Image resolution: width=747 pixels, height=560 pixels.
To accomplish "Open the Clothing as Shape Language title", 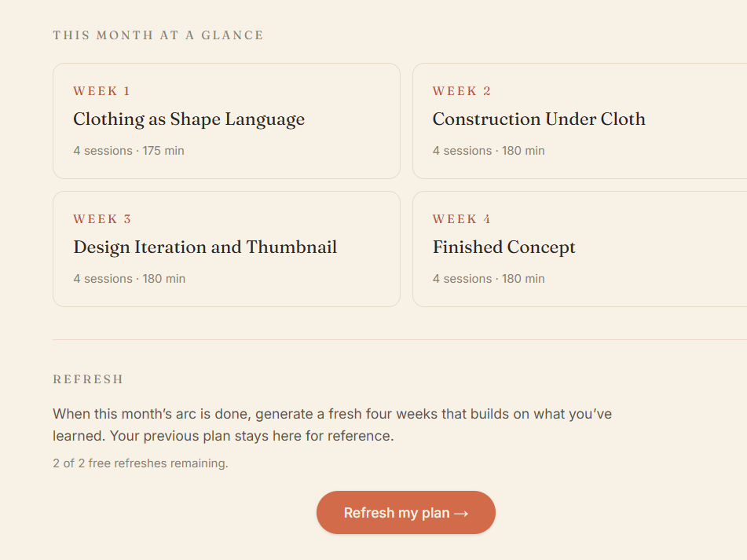I will pyautogui.click(x=189, y=119).
